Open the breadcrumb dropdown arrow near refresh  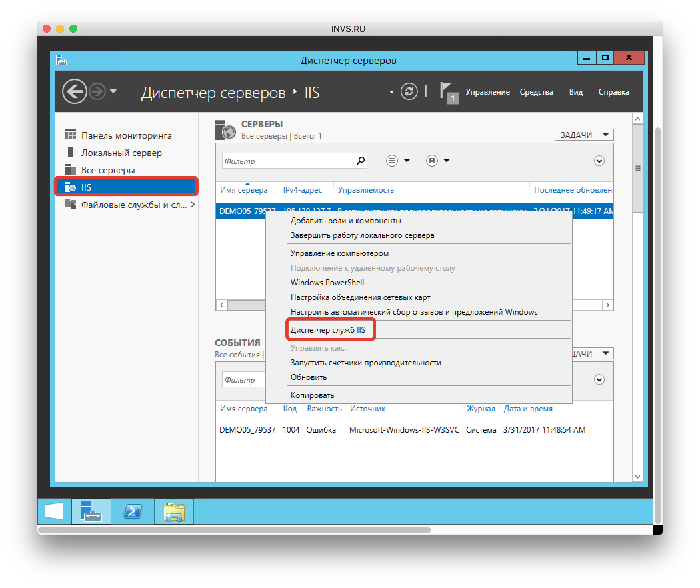point(391,92)
